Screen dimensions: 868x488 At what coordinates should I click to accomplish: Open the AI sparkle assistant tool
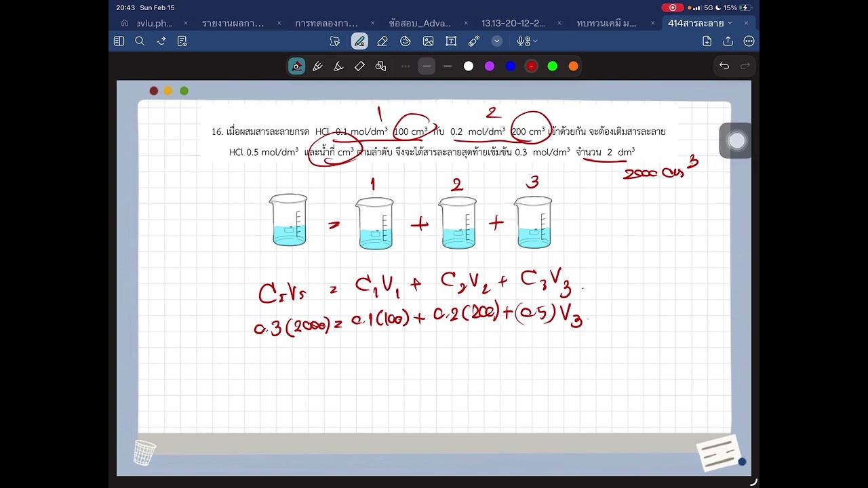tap(161, 41)
